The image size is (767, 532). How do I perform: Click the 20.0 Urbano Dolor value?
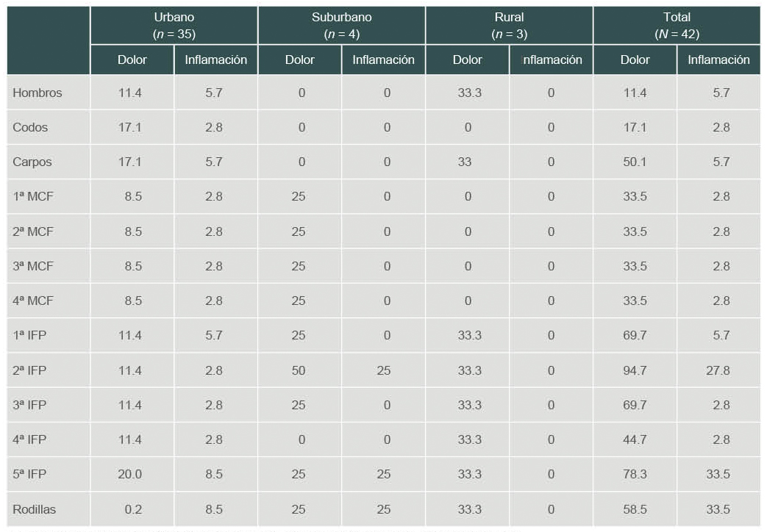130,475
